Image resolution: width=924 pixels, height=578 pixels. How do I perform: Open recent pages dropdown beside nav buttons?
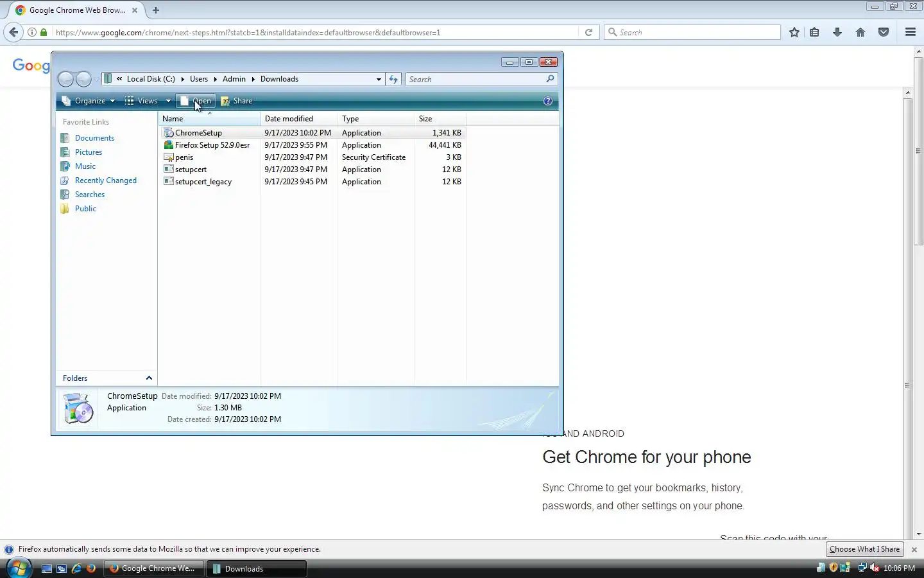pos(96,79)
